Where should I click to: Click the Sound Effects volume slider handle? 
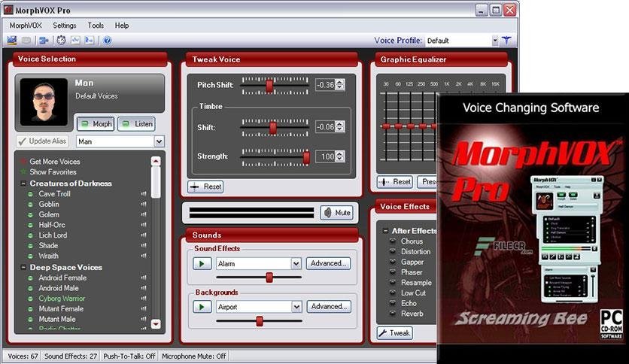[x=269, y=277]
